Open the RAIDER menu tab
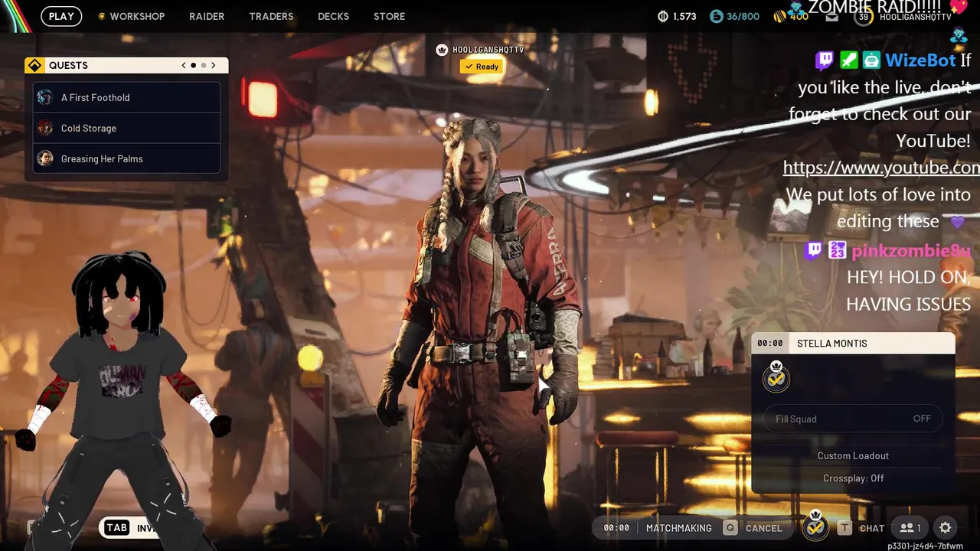This screenshot has height=551, width=980. coord(207,16)
